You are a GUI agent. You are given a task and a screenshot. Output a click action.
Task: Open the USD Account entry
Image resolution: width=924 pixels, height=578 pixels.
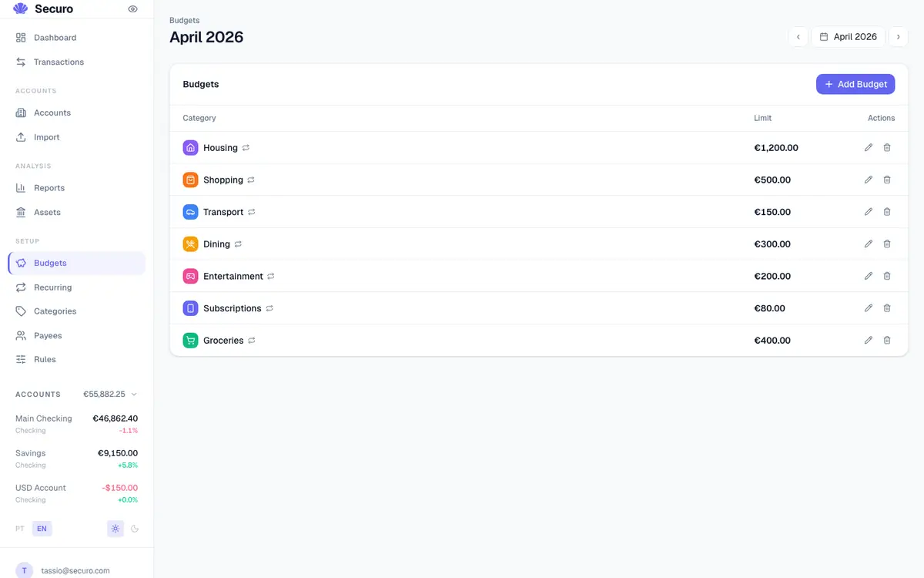[76, 493]
